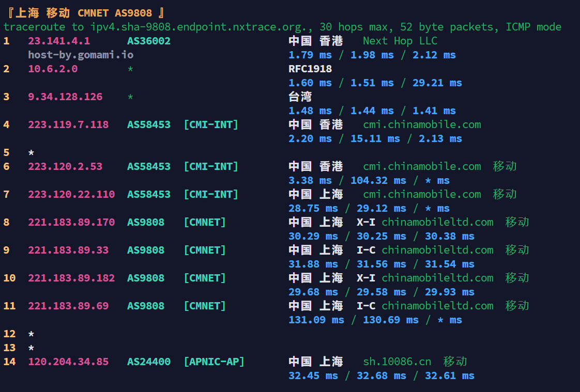The height and width of the screenshot is (392, 580).
Task: Click the AS36002 label on hop 1
Action: [x=149, y=41]
